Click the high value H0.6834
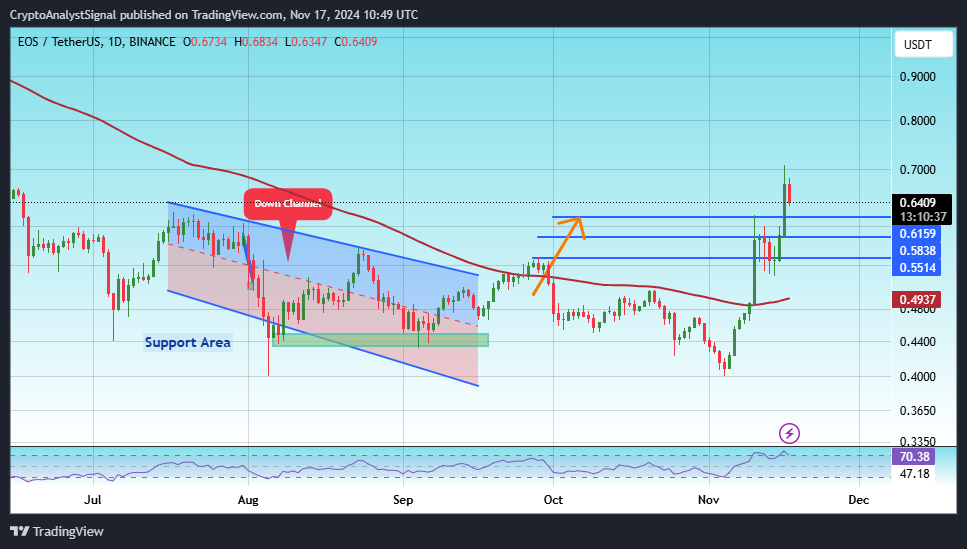Screen dimensions: 967x549 click(x=256, y=42)
